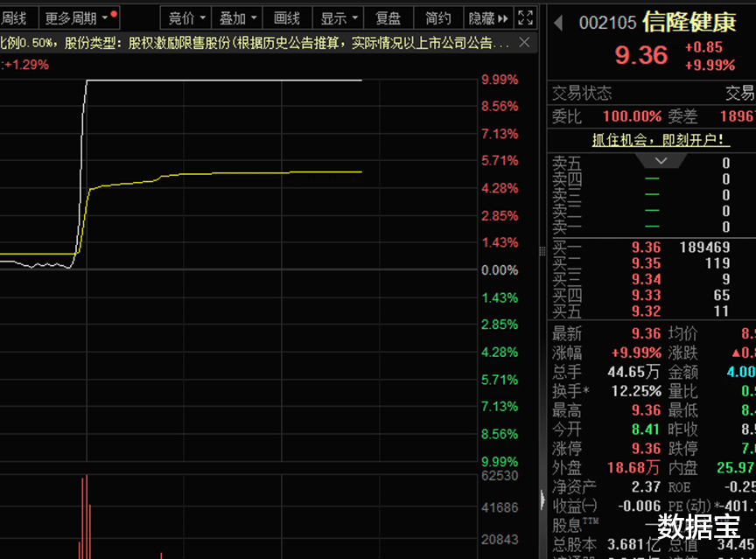Click the 买四 row showing 9.33
Screen dimensions: 756x559
[644, 297]
